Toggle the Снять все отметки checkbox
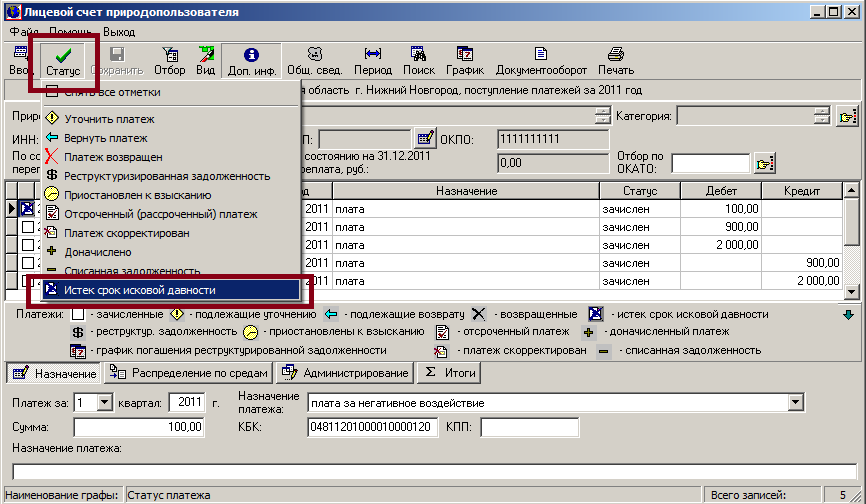866x504 pixels. click(x=52, y=93)
